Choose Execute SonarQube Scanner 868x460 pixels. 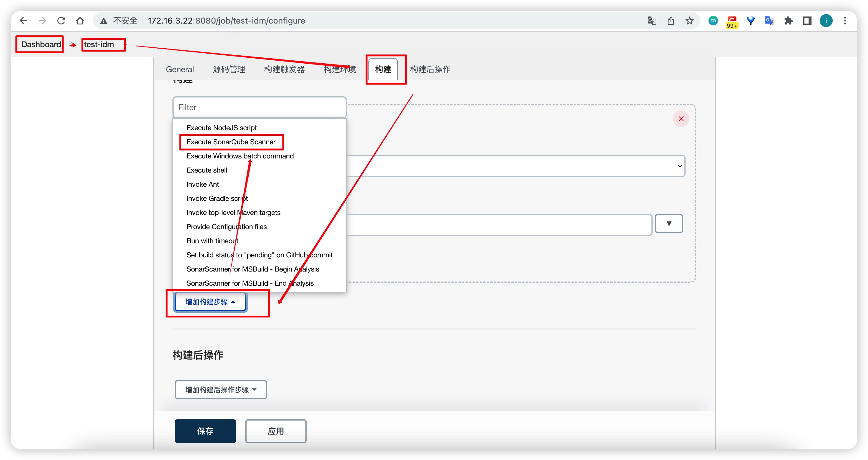231,142
